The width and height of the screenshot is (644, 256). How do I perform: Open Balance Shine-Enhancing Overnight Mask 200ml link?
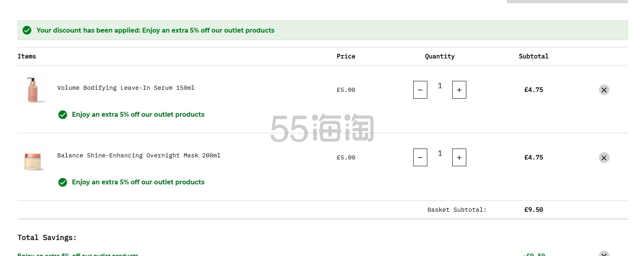139,155
